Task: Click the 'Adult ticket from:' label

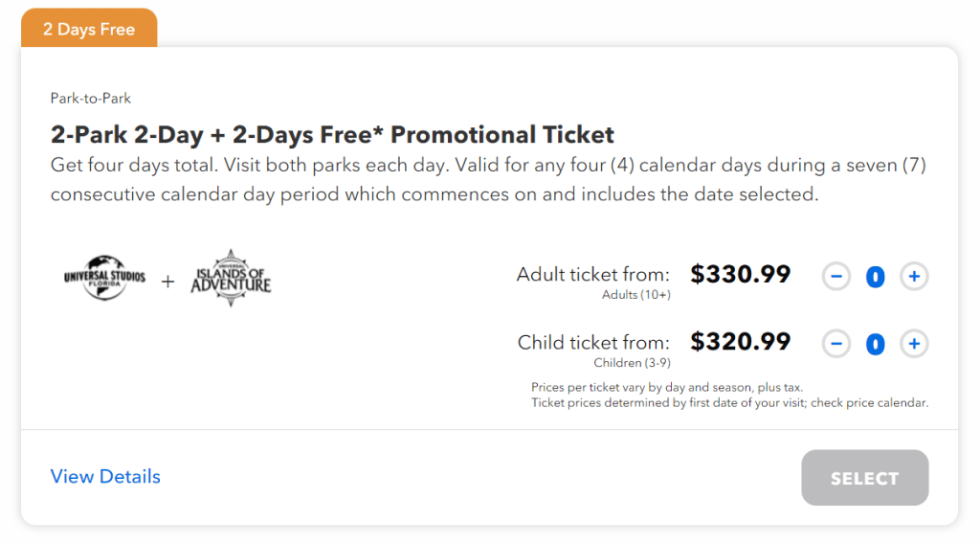Action: (x=592, y=275)
